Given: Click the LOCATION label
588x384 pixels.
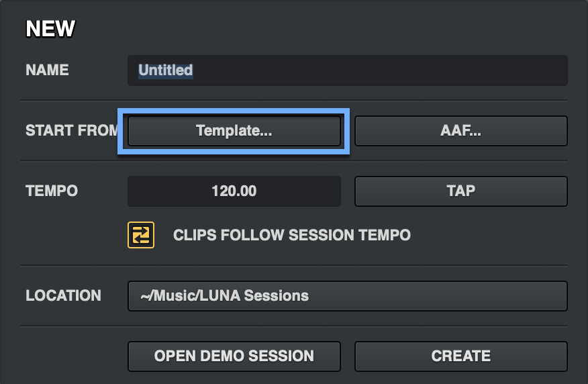Looking at the screenshot, I should point(63,296).
